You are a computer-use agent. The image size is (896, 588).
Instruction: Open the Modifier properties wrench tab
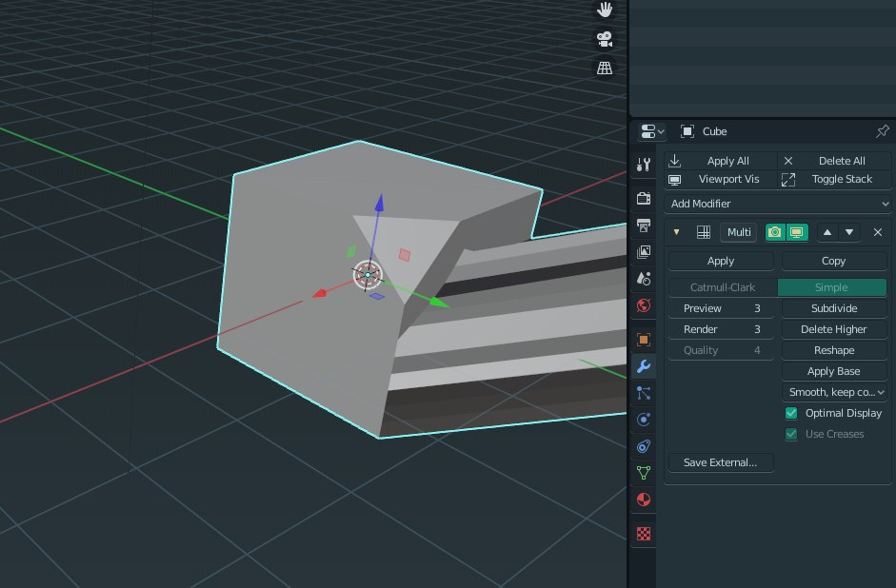tap(644, 366)
